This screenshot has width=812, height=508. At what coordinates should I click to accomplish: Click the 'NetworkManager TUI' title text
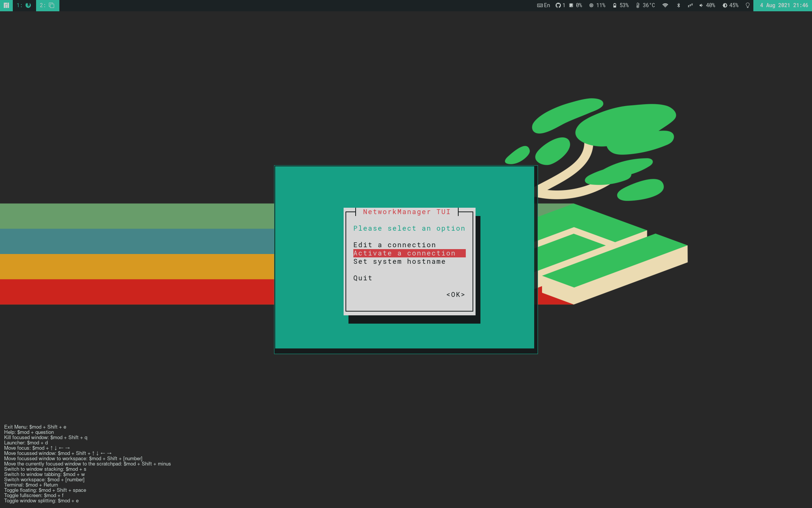(x=407, y=212)
